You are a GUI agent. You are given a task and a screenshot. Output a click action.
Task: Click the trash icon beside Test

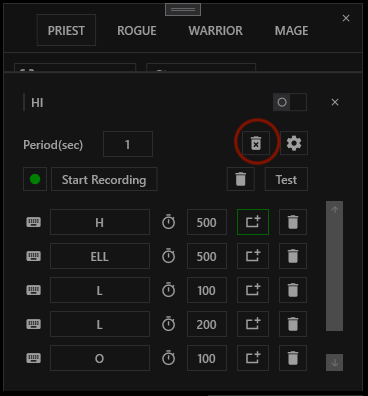241,179
